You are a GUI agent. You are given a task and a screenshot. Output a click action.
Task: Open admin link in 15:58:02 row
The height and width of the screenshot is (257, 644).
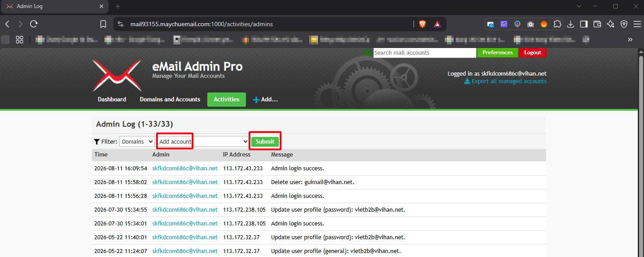coord(185,182)
